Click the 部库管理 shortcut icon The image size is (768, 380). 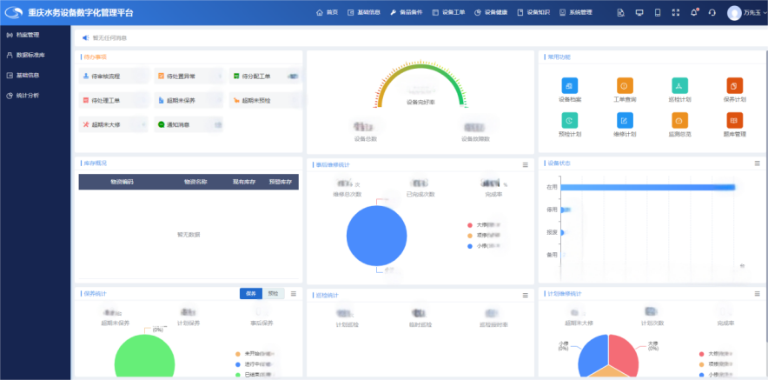734,120
